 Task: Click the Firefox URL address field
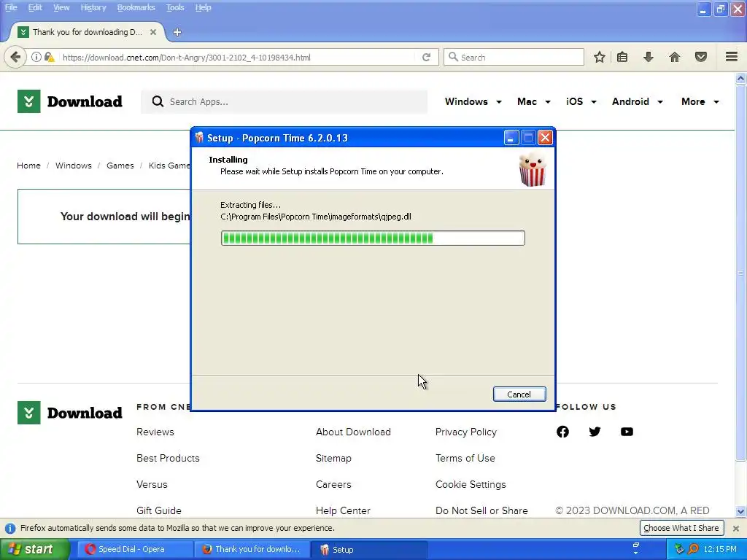pos(239,57)
